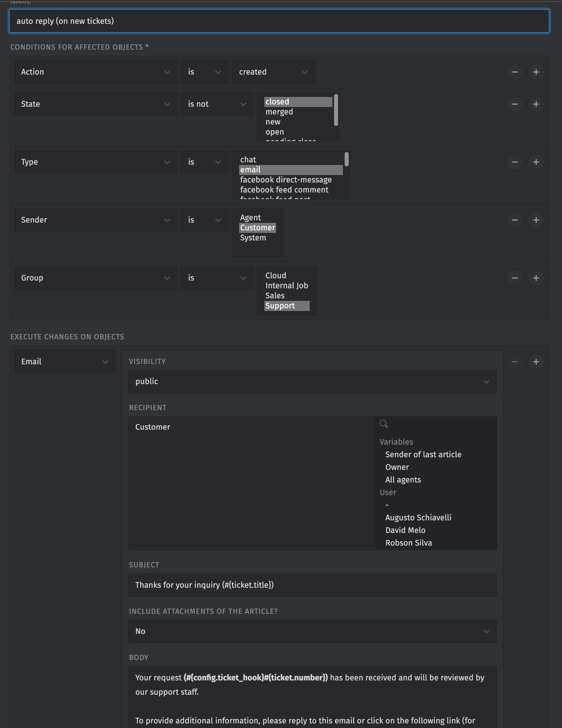Viewport: 562px width, 728px height.
Task: Open the Include Attachments 'No' dropdown
Action: pos(313,631)
